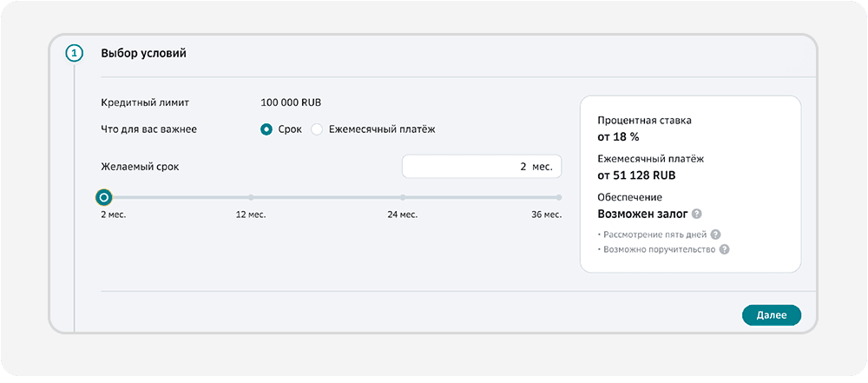Click the "от 18 %" interest rate text
Screen dimensions: 868x383
[x=618, y=136]
